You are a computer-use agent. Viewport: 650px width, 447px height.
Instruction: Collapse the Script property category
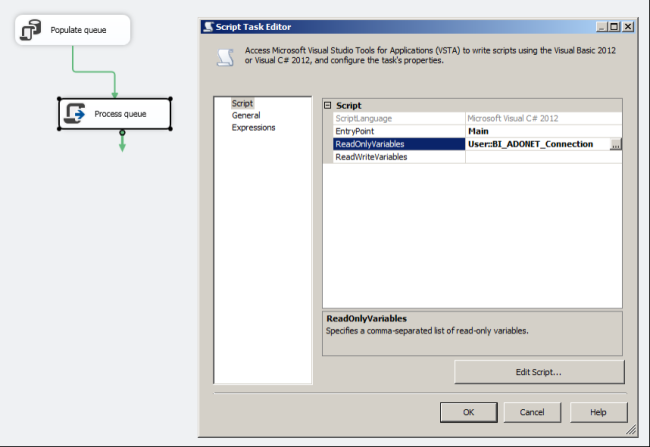(x=327, y=105)
